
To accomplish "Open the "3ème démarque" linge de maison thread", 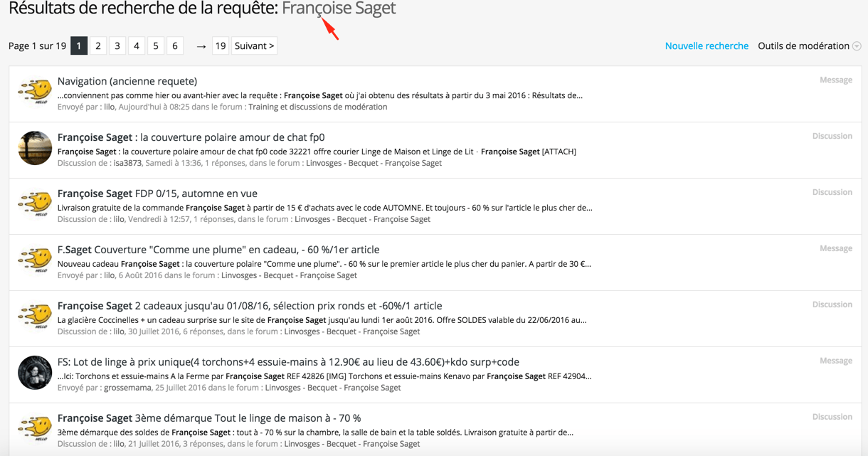I will pos(208,418).
